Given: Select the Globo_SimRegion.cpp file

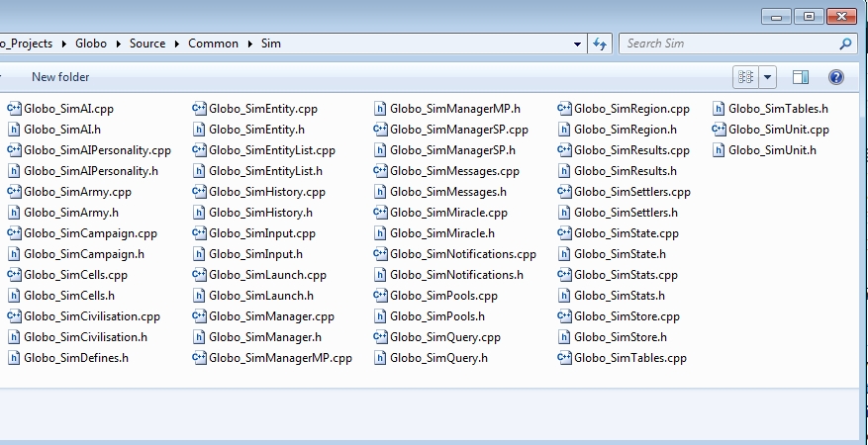Looking at the screenshot, I should click(x=631, y=109).
